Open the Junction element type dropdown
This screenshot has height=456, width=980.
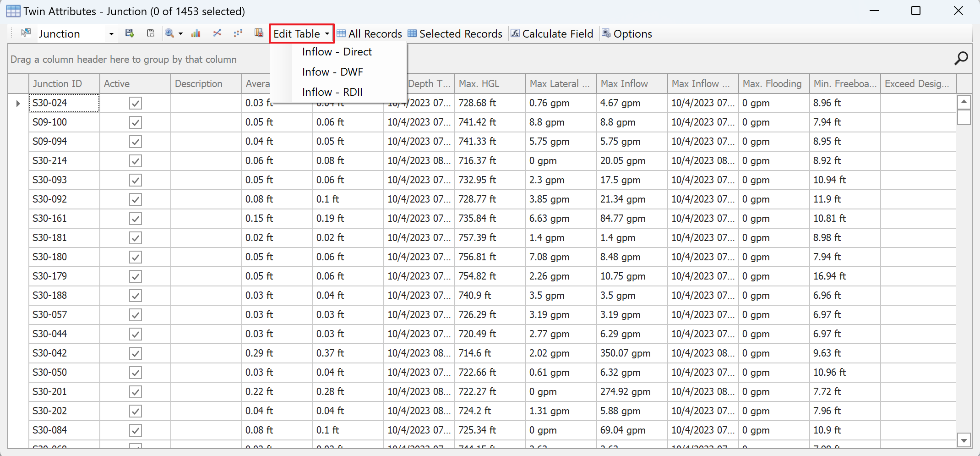pyautogui.click(x=111, y=34)
